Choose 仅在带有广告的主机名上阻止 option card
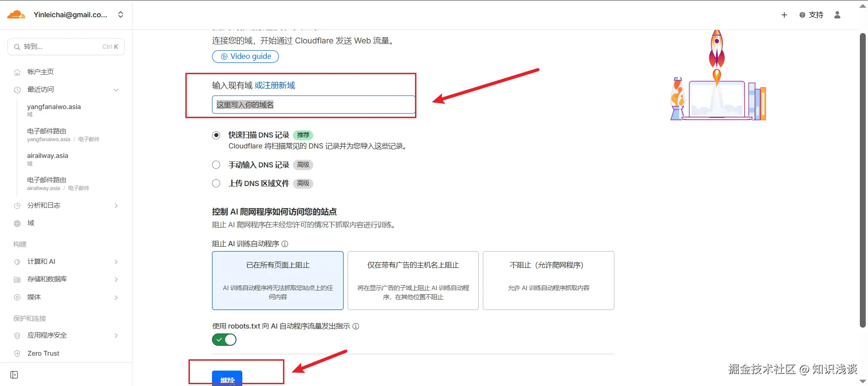Viewport: 868px width, 386px height. [413, 281]
